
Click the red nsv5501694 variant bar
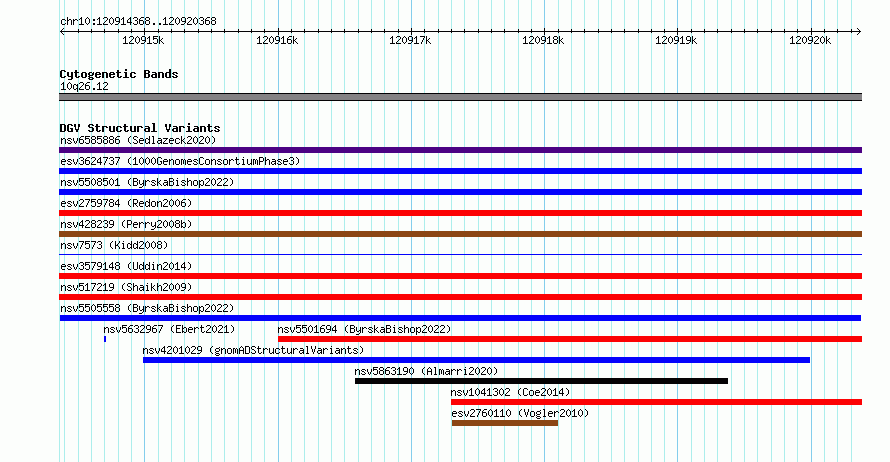point(570,339)
